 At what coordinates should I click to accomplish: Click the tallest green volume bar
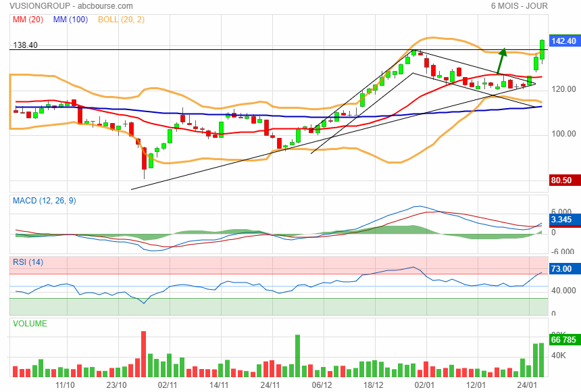pos(297,356)
